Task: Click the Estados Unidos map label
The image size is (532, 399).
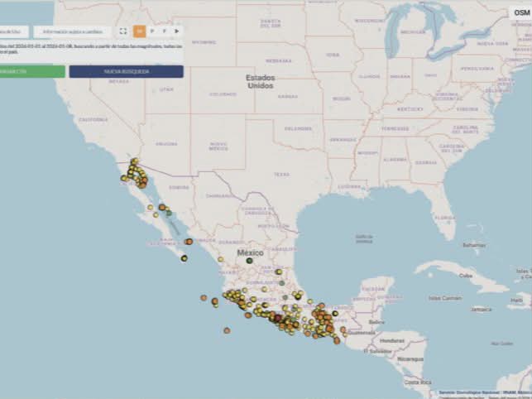Action: 259,81
